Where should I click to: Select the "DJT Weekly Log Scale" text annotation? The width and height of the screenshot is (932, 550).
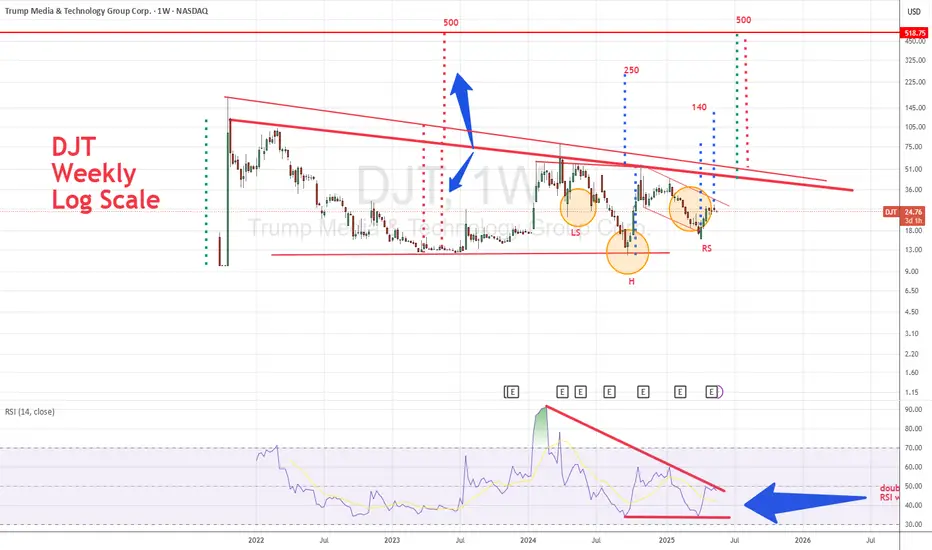coord(105,174)
